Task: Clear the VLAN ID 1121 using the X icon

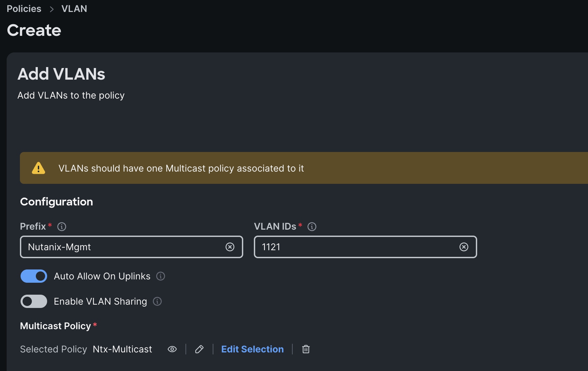Action: [x=464, y=247]
